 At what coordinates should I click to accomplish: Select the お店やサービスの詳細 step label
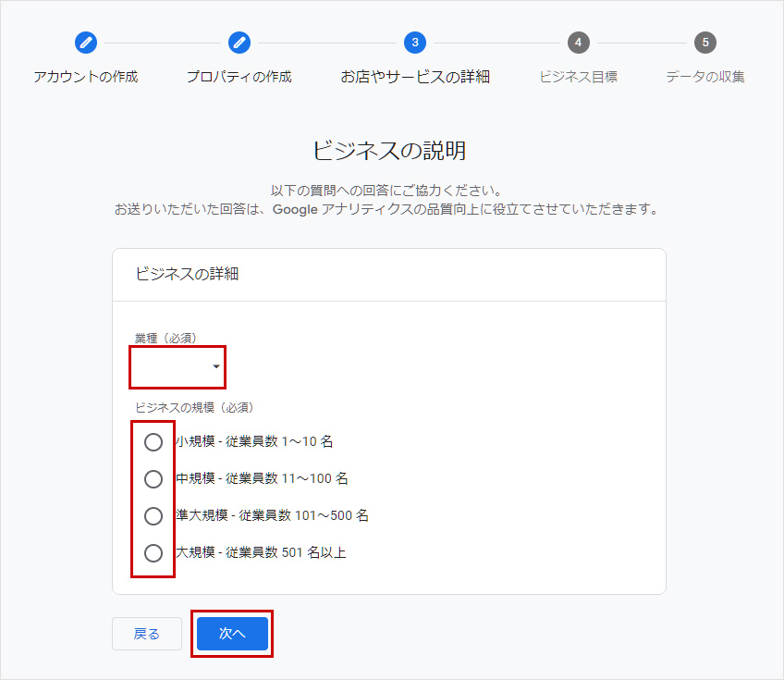[x=415, y=77]
